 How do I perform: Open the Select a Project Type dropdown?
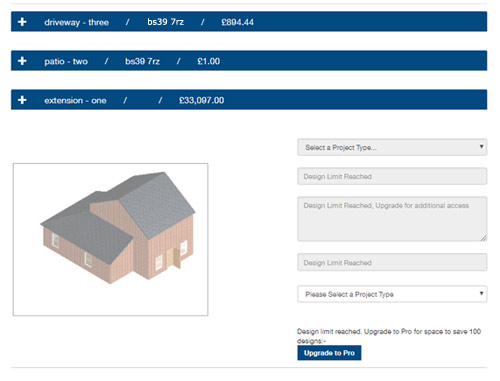click(392, 147)
